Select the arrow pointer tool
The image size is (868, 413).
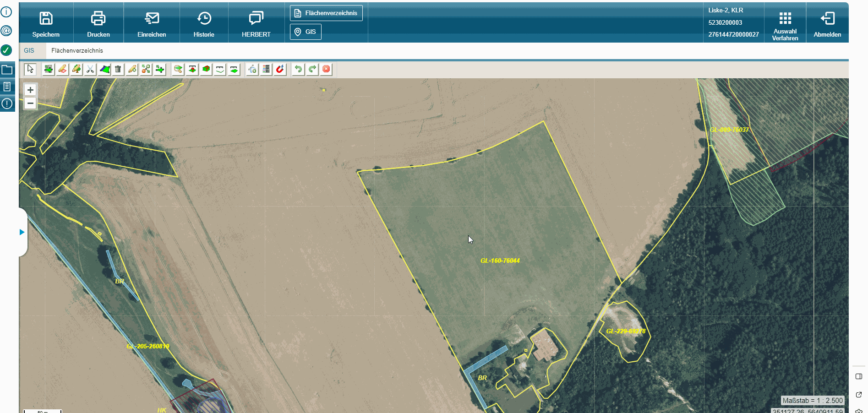30,69
